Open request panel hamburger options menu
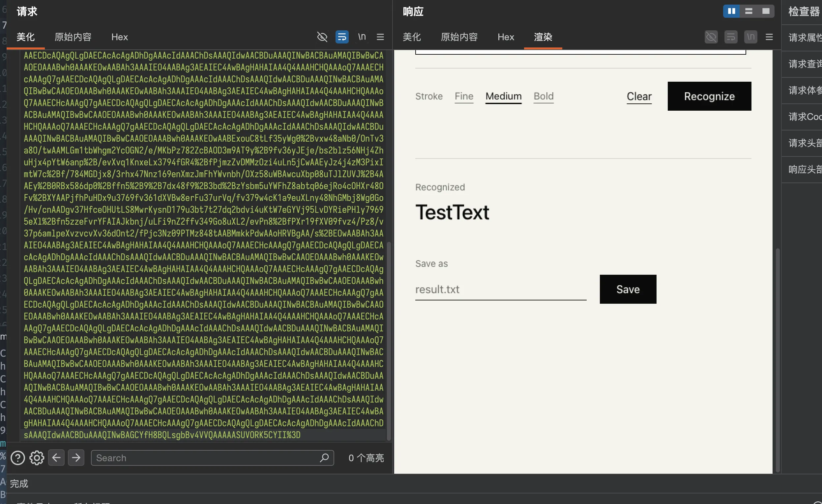The image size is (822, 504). point(380,37)
